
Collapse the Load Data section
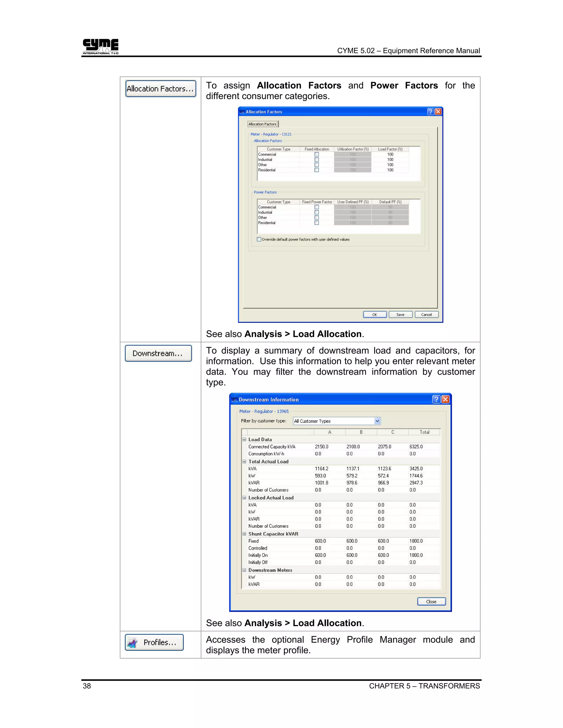click(244, 439)
